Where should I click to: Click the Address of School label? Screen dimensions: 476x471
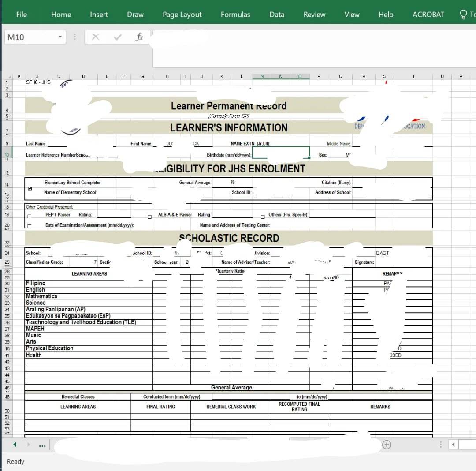pyautogui.click(x=333, y=192)
